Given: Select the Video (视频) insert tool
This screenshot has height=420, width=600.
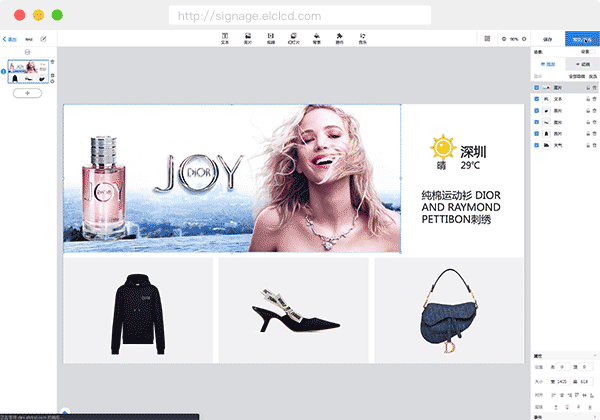Looking at the screenshot, I should [x=271, y=38].
